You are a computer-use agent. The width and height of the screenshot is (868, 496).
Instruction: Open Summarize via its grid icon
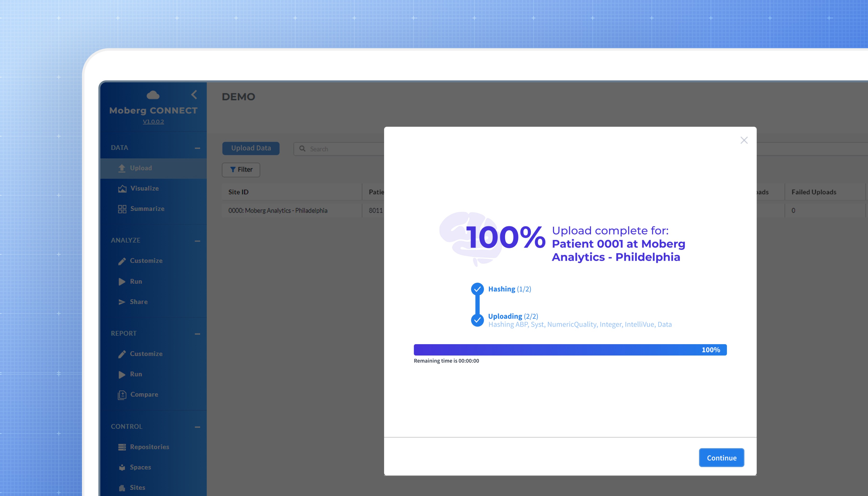[122, 209]
